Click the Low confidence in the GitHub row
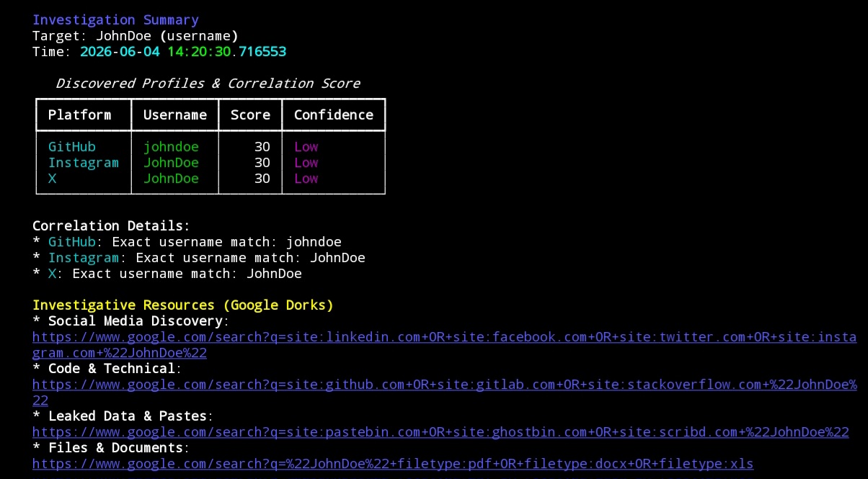Viewport: 868px width, 479px height. click(306, 147)
